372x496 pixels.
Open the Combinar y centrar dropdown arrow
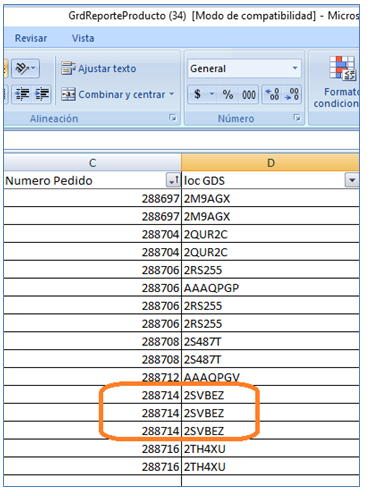[172, 94]
